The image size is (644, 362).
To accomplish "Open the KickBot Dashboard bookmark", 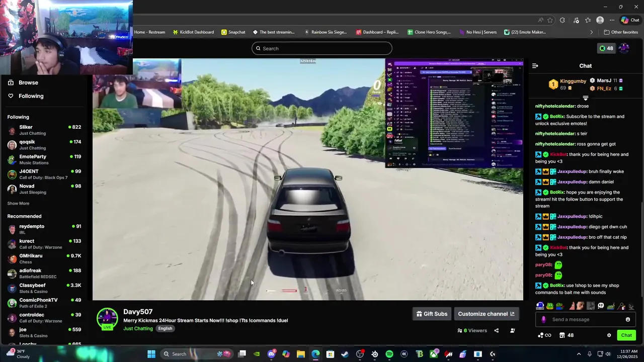I will click(193, 32).
